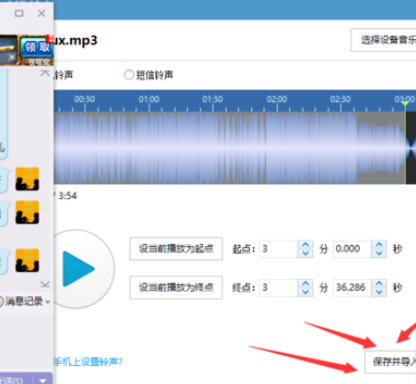
Task: Click the 终点 minutes input field
Action: [279, 287]
